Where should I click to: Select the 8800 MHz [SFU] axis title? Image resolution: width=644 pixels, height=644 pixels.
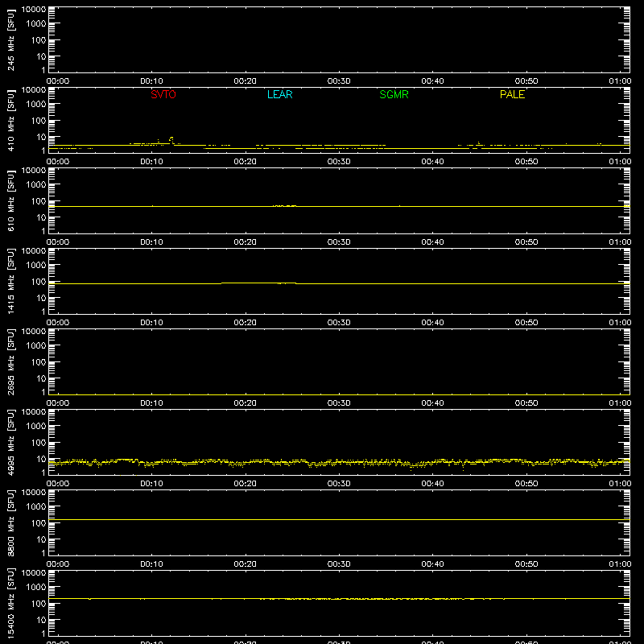10,522
